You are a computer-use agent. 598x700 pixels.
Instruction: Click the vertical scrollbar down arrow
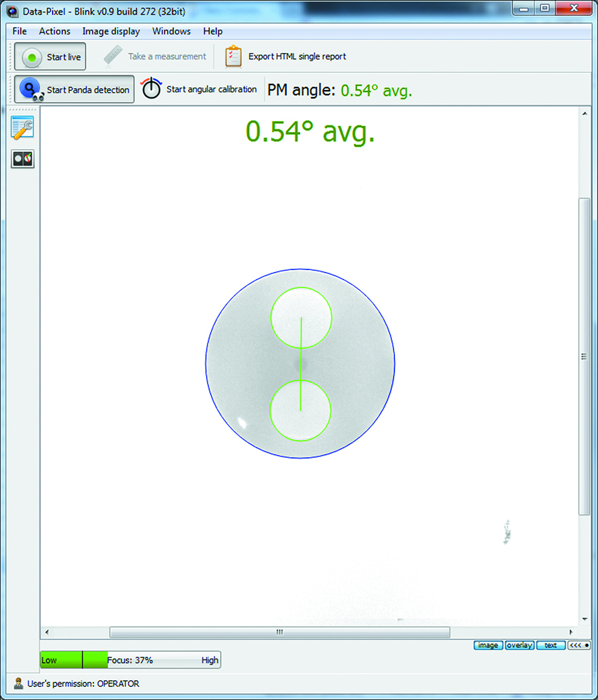point(585,619)
